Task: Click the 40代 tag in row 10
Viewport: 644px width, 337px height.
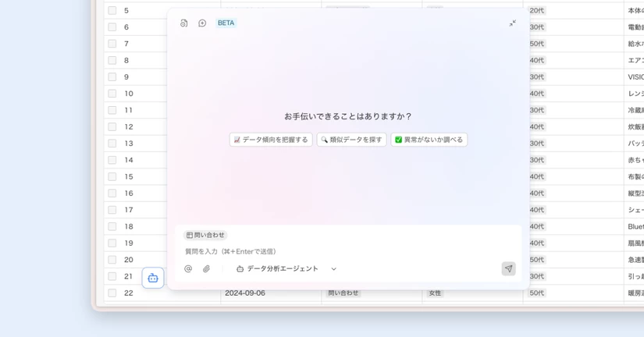Action: tap(537, 94)
